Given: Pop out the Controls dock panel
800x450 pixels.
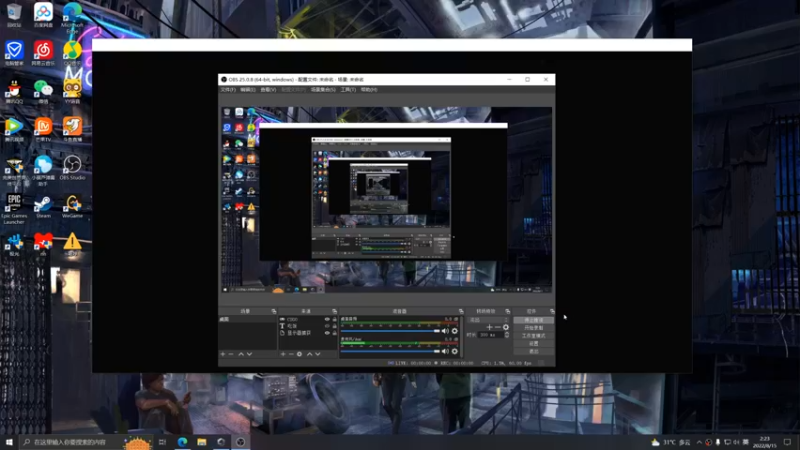Looking at the screenshot, I should (x=552, y=311).
